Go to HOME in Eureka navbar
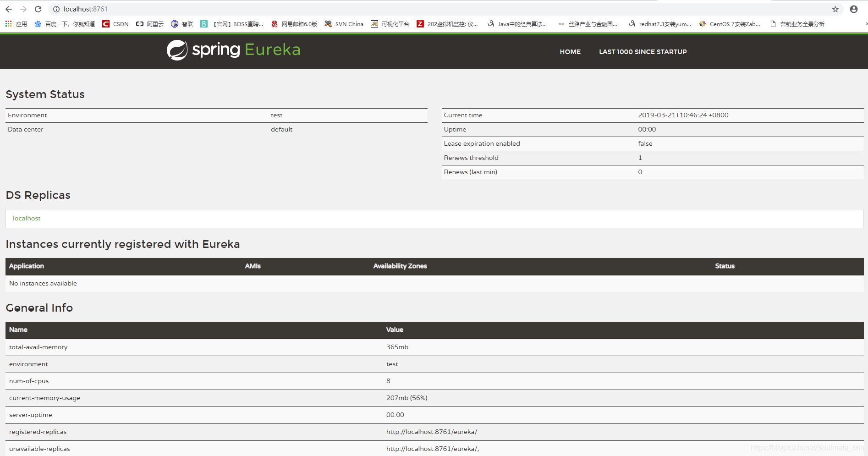 pyautogui.click(x=570, y=52)
